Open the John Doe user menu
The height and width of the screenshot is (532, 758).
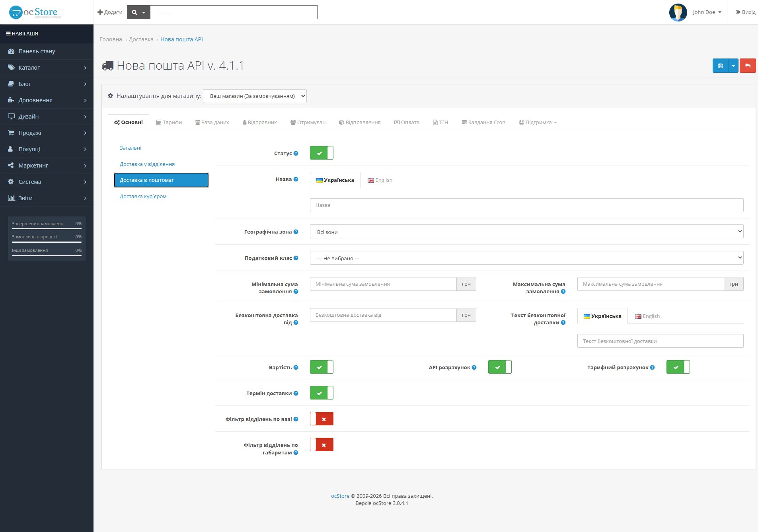707,12
